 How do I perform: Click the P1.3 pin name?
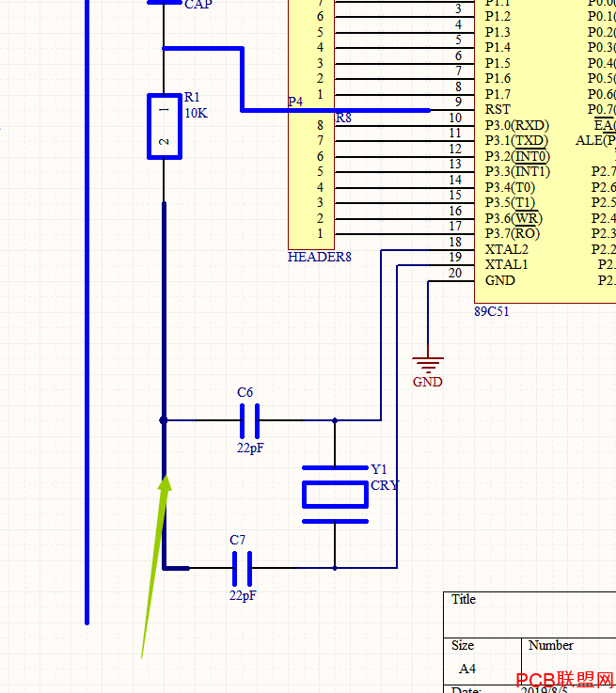point(498,32)
